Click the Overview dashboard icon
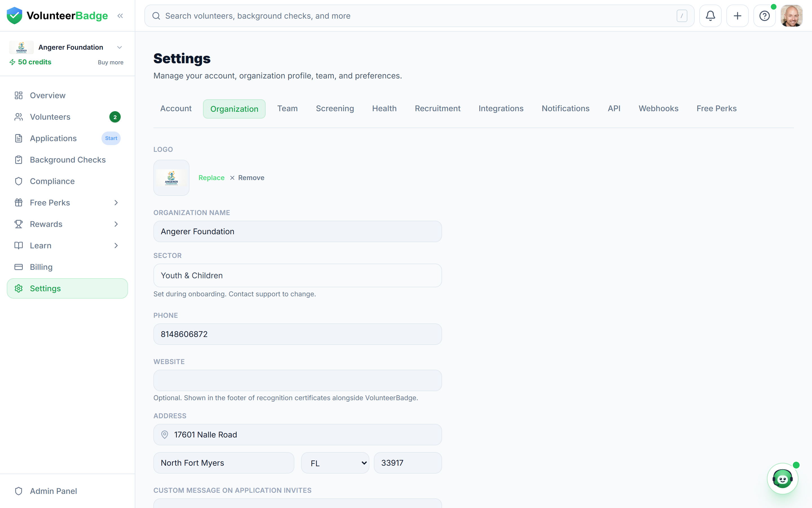 pos(18,95)
